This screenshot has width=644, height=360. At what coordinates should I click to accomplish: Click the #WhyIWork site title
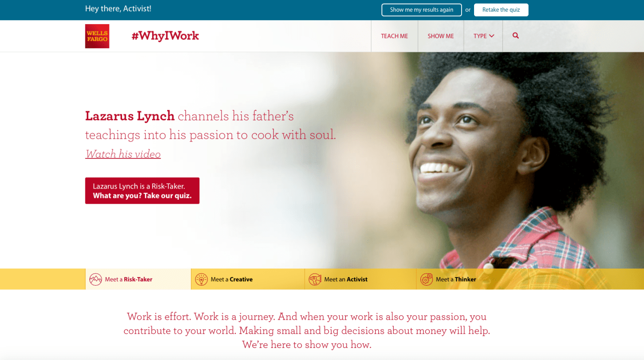click(x=165, y=36)
